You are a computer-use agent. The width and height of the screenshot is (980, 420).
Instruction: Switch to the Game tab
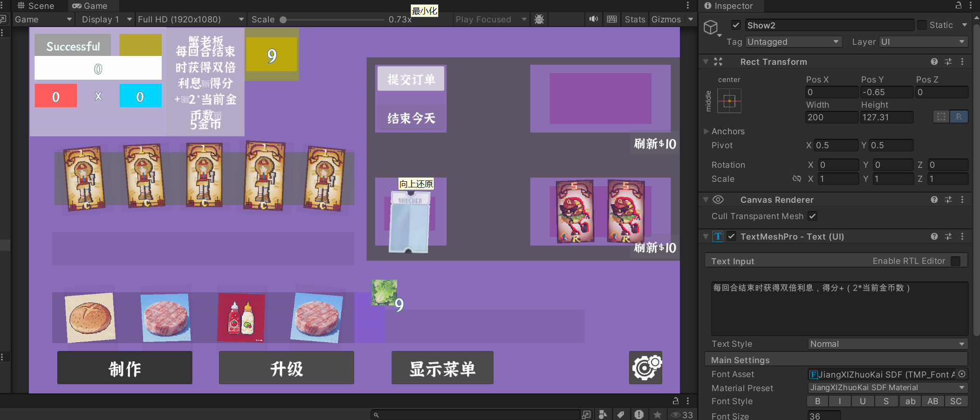(x=90, y=6)
